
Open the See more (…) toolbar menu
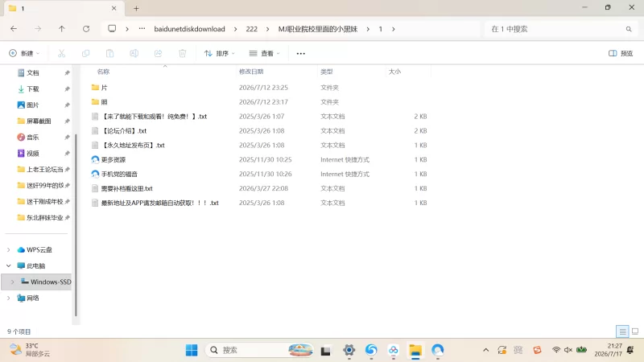pos(300,53)
